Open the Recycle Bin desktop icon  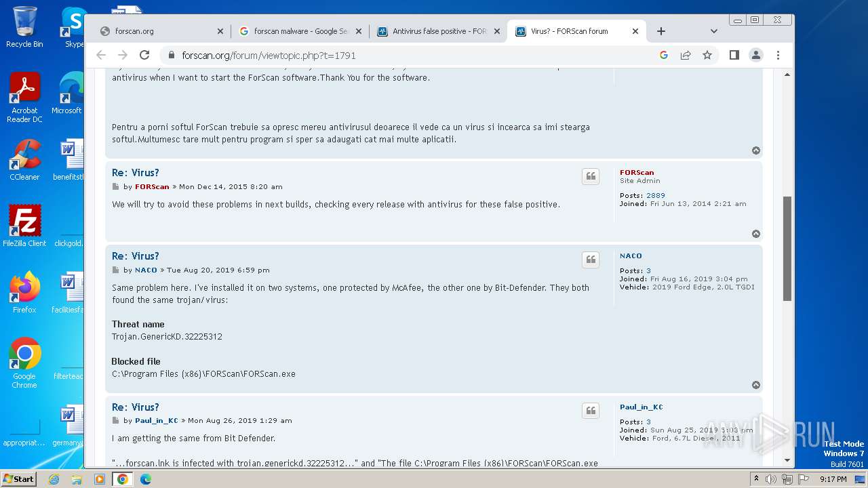click(24, 27)
